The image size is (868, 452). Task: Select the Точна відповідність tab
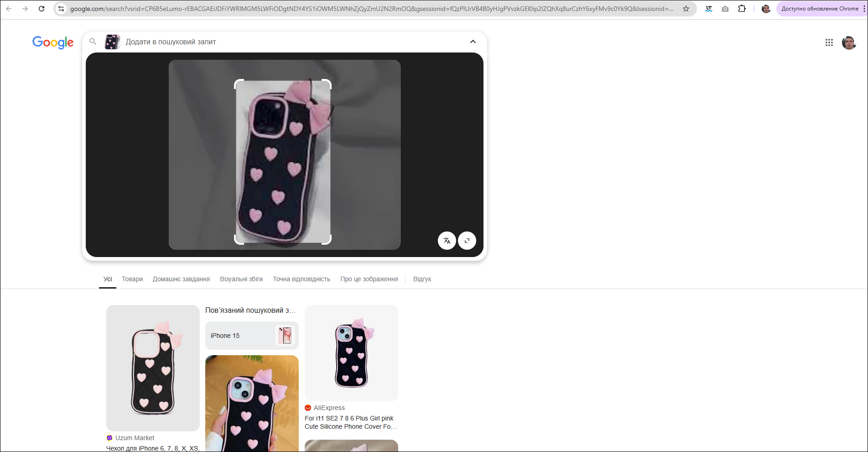(301, 279)
